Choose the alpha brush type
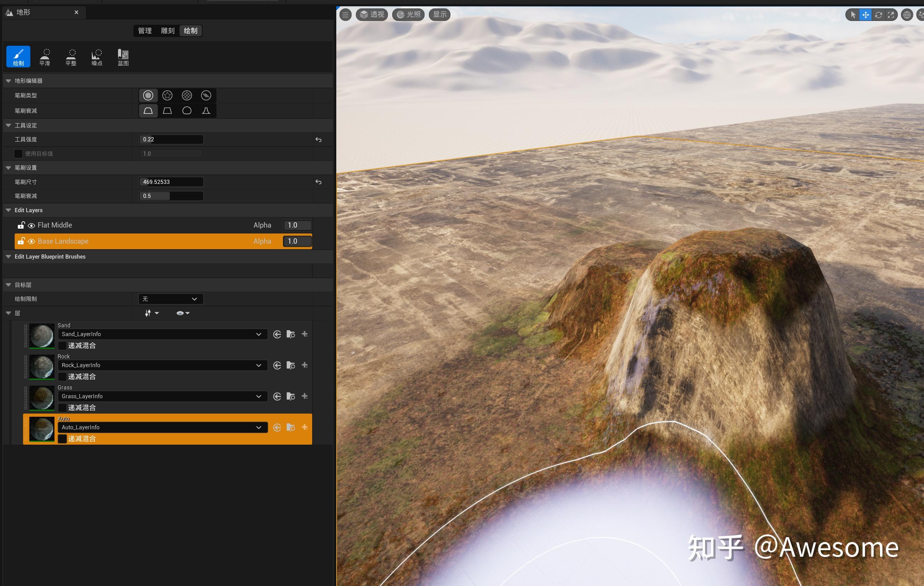924x586 pixels. click(167, 95)
